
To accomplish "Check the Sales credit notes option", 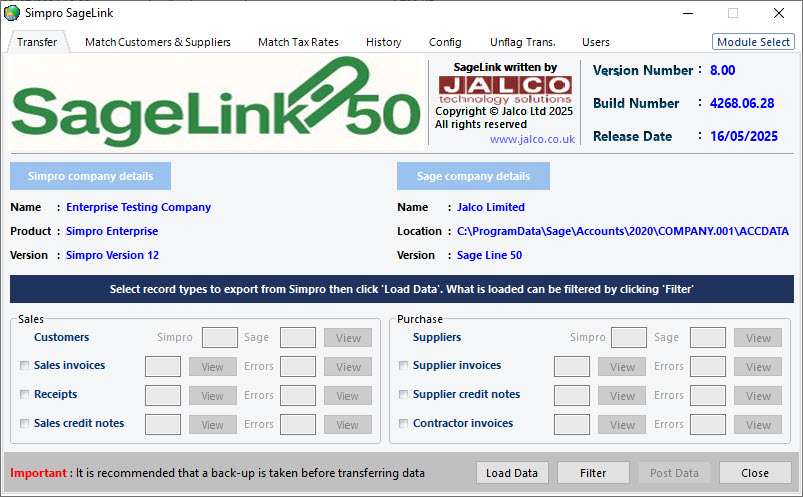I will (x=24, y=424).
